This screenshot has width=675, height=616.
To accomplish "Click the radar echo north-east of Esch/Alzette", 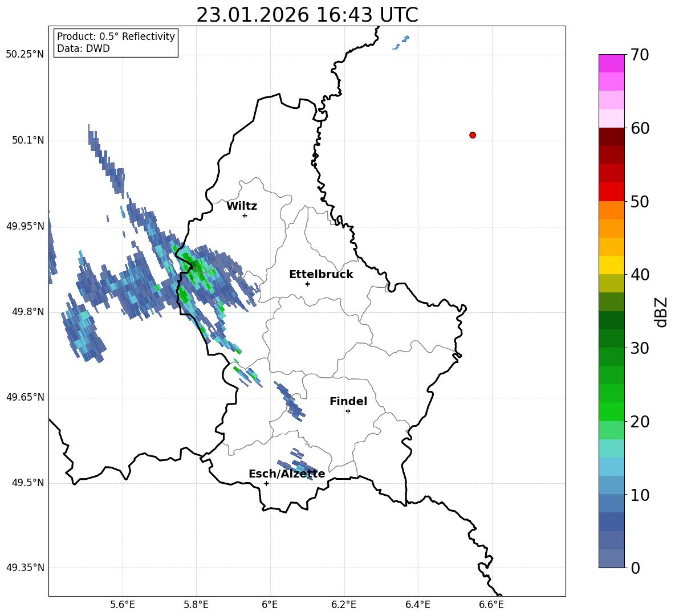I will click(x=298, y=464).
